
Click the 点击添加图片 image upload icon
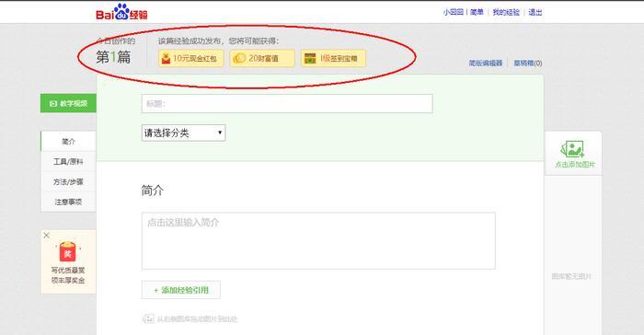(573, 149)
